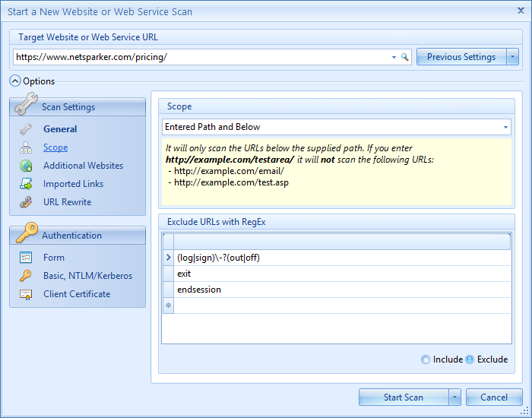The image size is (532, 418).
Task: Select the Include radio button
Action: pyautogui.click(x=425, y=359)
